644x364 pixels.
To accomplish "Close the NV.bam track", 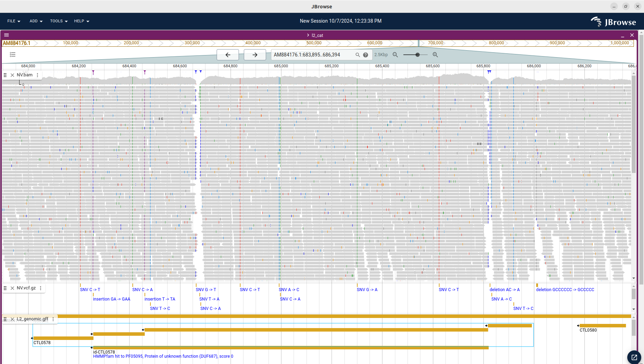I will [12, 75].
